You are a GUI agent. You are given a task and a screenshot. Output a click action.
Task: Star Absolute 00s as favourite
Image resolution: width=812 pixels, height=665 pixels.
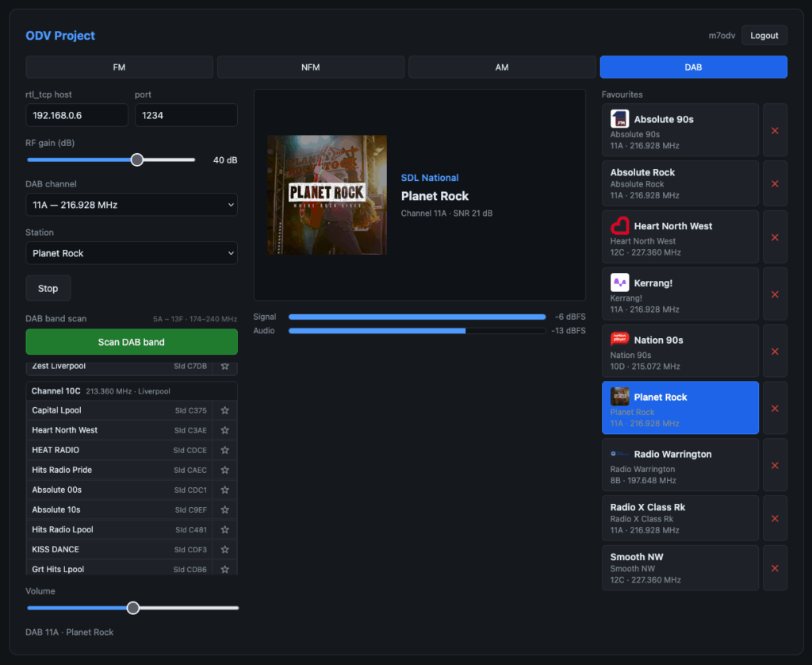coord(224,490)
